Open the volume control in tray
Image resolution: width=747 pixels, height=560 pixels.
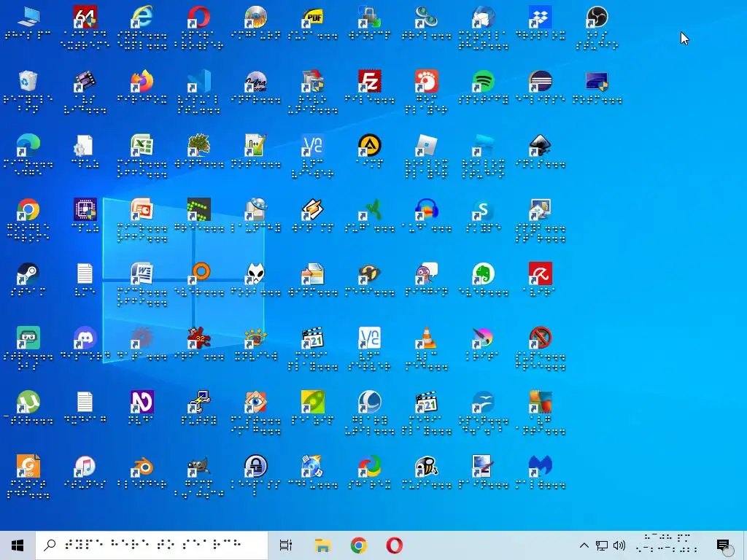point(619,545)
